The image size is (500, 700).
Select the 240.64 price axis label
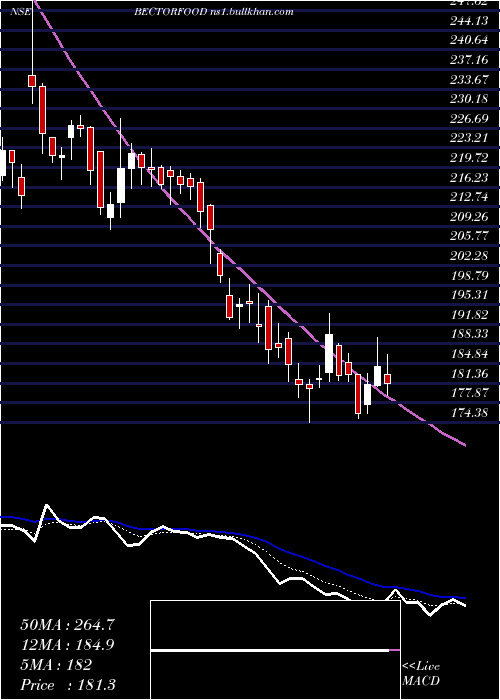click(x=470, y=41)
